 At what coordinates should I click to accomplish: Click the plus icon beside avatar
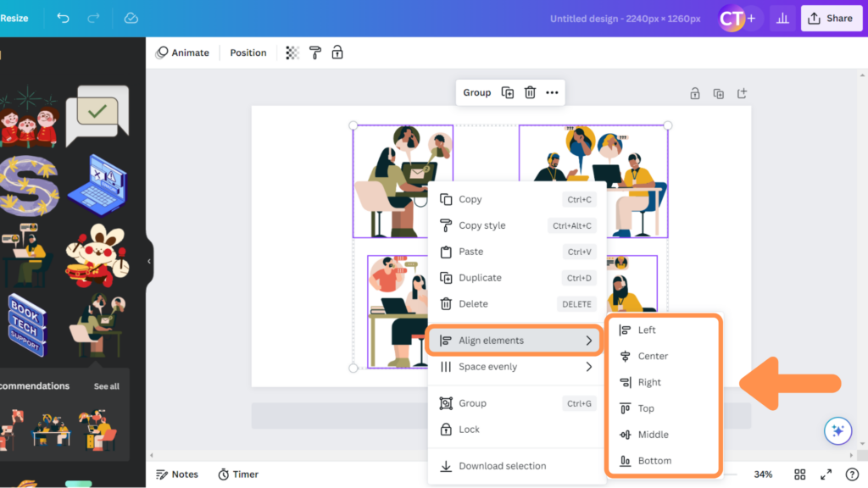tap(751, 19)
